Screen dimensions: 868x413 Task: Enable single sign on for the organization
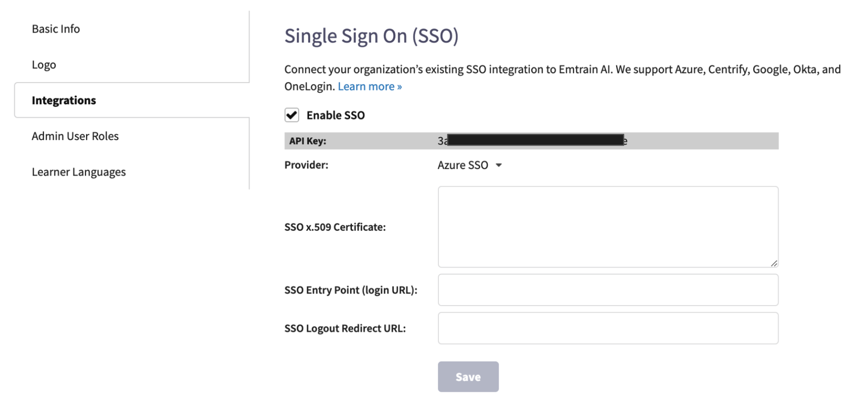pyautogui.click(x=292, y=115)
